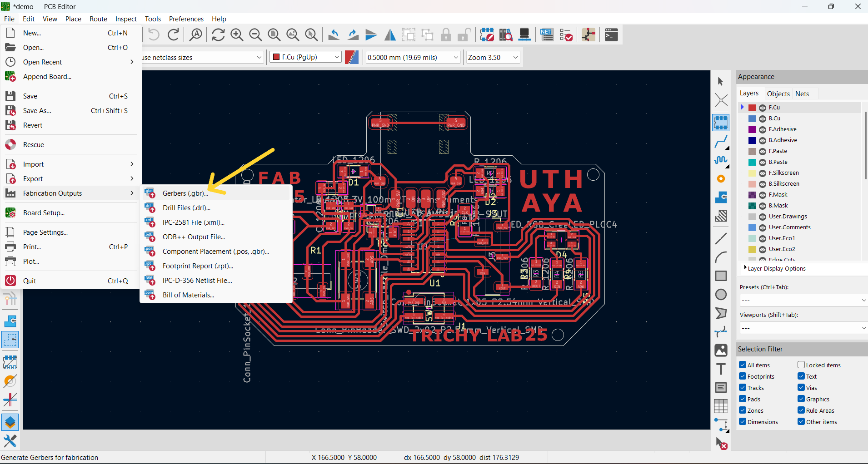Select the Draw Rectangle tool
Viewport: 868px width, 464px height.
click(x=721, y=276)
